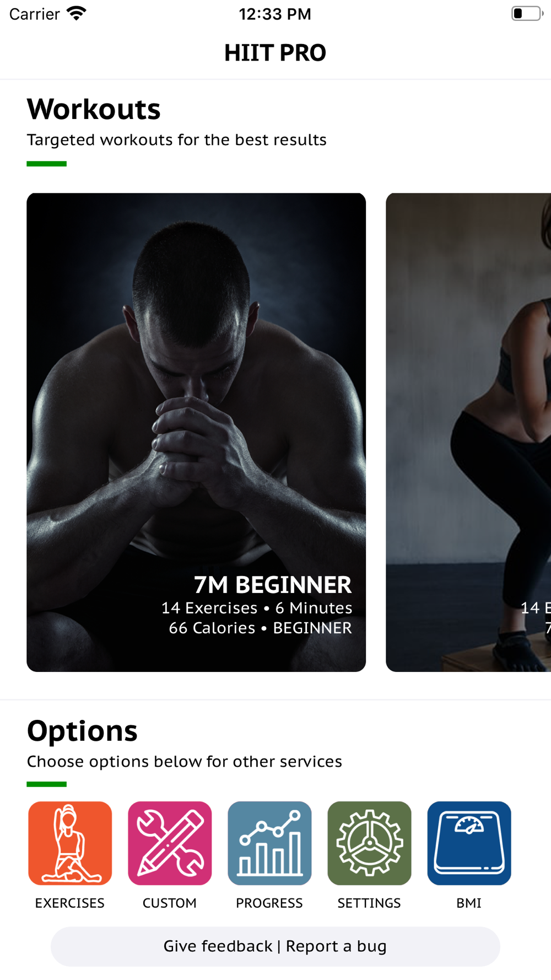Tap the BMI label
This screenshot has width=551, height=980.
[x=469, y=903]
